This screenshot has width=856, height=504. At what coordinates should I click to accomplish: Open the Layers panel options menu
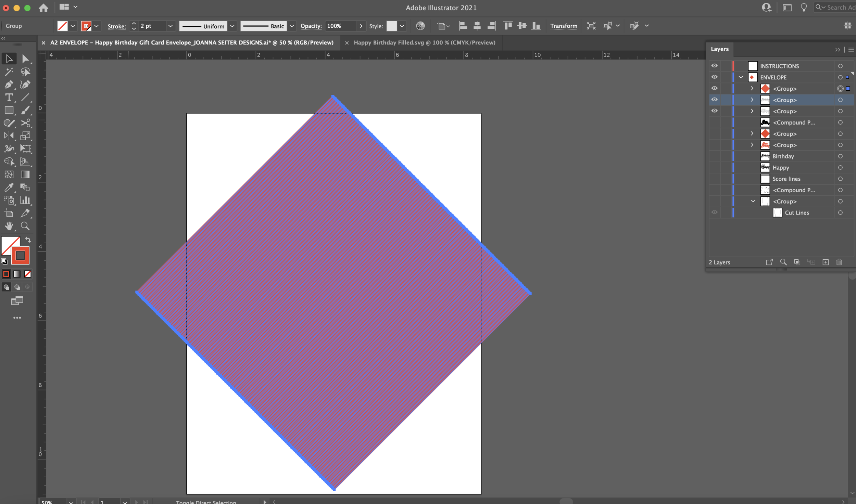click(851, 50)
